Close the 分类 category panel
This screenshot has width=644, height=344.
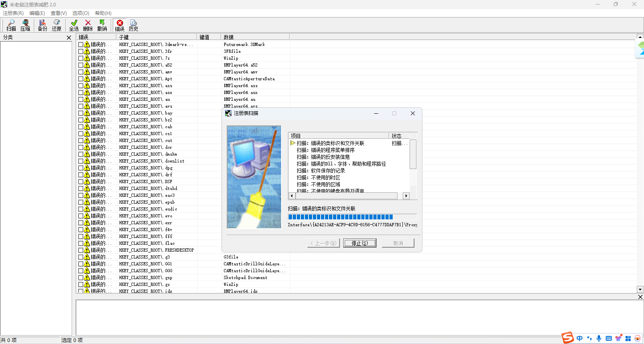tap(69, 38)
